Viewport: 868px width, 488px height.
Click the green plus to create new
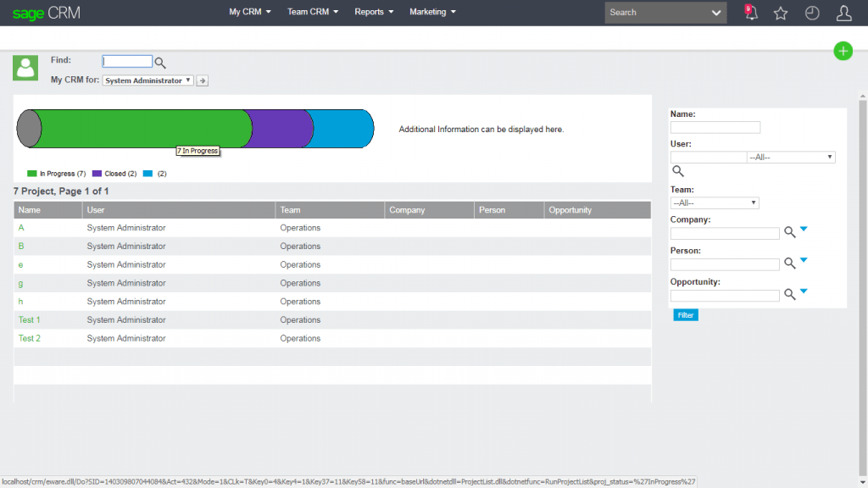tap(843, 51)
